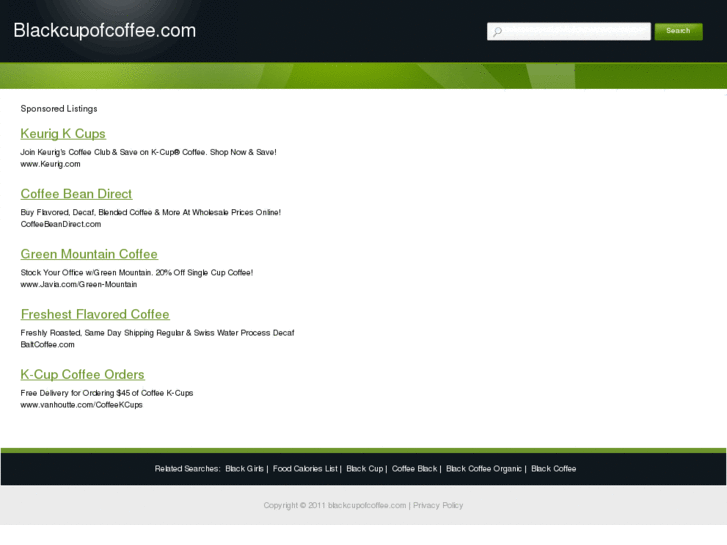The height and width of the screenshot is (545, 727).
Task: Click the www.Keurig.com URL text
Action: coord(50,164)
